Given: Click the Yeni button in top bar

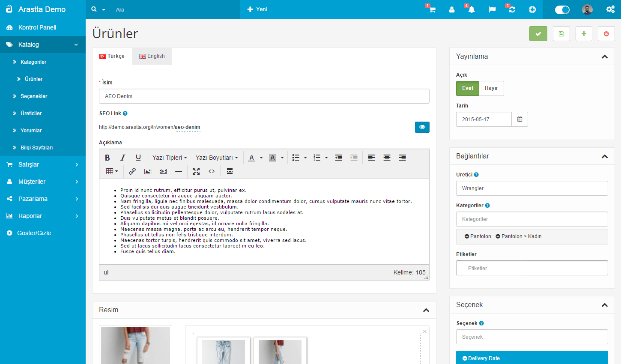Looking at the screenshot, I should point(257,9).
